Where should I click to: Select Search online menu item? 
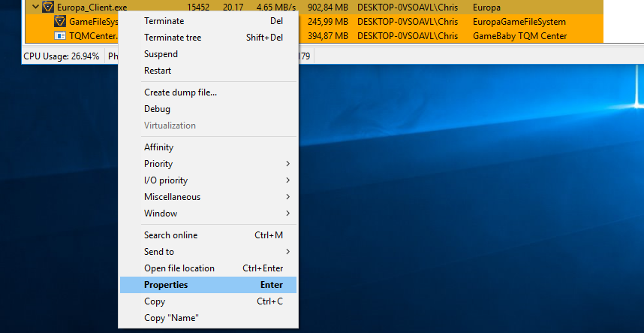[208, 235]
